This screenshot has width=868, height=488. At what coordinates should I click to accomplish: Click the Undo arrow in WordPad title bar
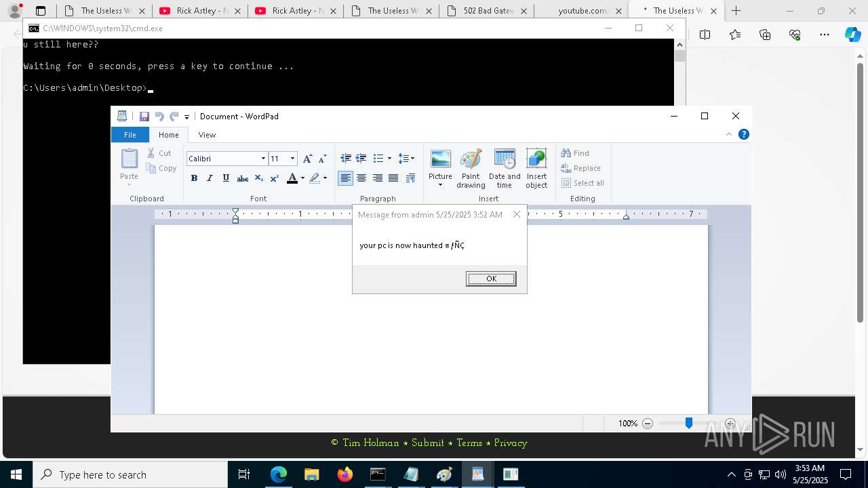pos(159,117)
